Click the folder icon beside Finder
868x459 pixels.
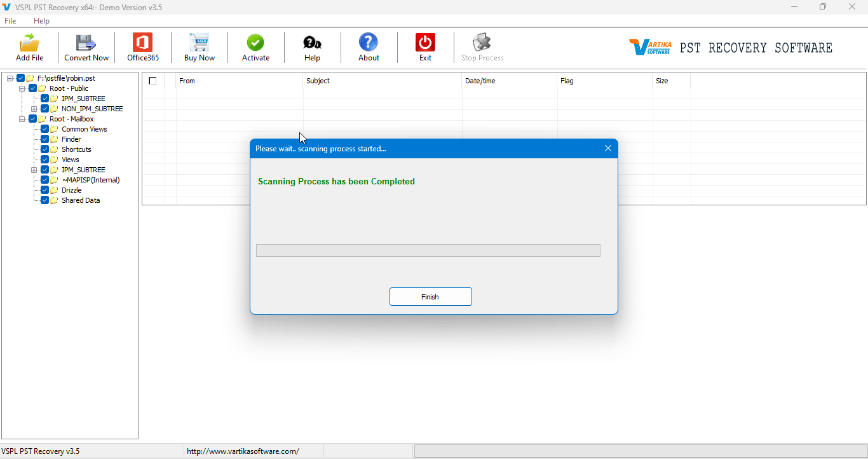[55, 139]
